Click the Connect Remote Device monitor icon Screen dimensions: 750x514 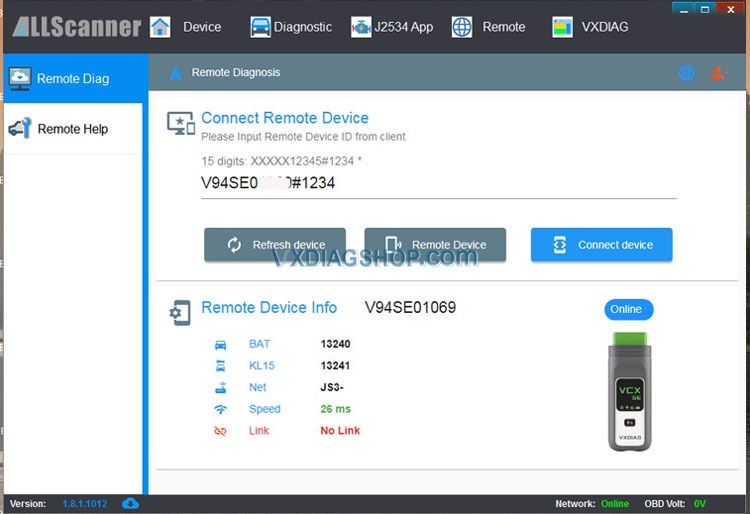180,123
